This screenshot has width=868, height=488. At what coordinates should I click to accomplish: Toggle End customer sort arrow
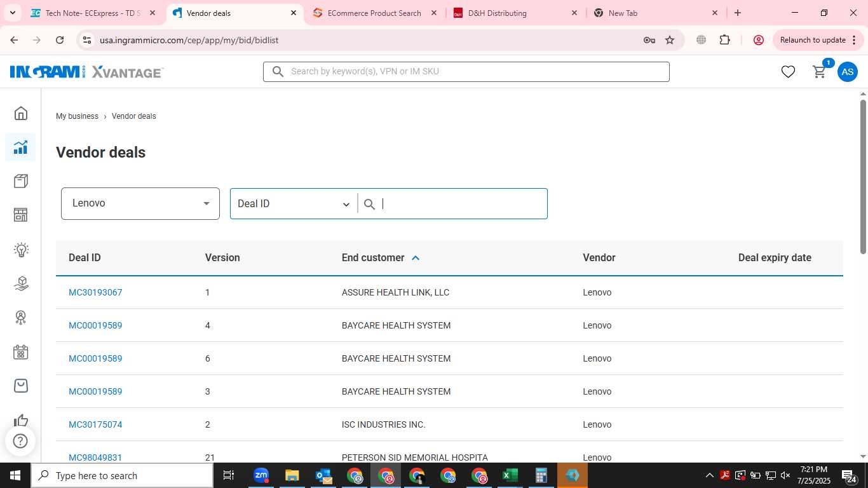tap(416, 258)
